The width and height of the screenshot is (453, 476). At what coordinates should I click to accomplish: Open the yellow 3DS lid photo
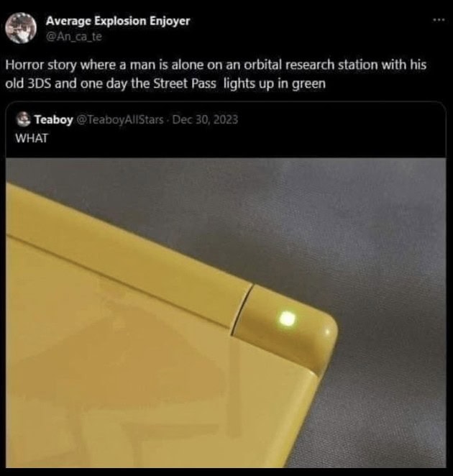(226, 312)
